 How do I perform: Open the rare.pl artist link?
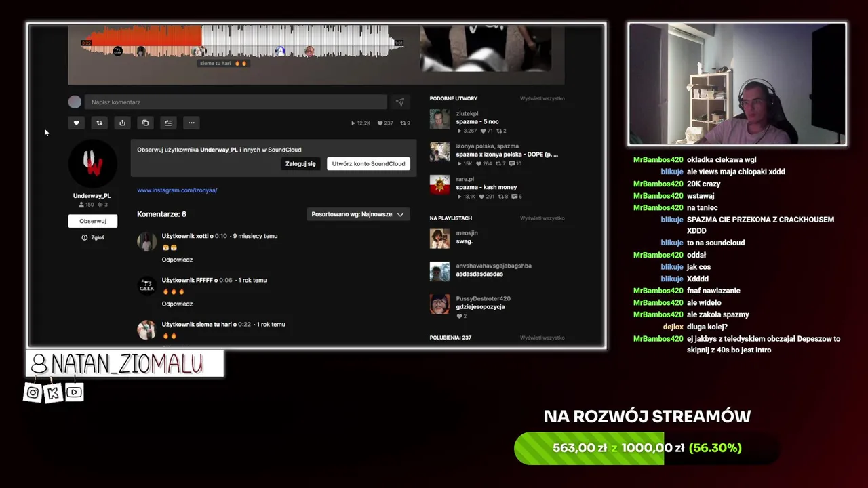pos(465,179)
